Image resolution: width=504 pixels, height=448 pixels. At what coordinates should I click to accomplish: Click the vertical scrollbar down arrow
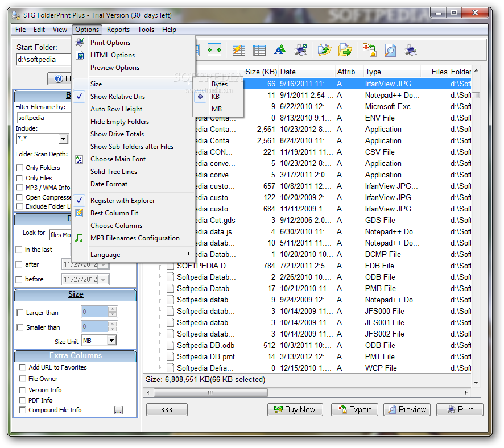[476, 383]
